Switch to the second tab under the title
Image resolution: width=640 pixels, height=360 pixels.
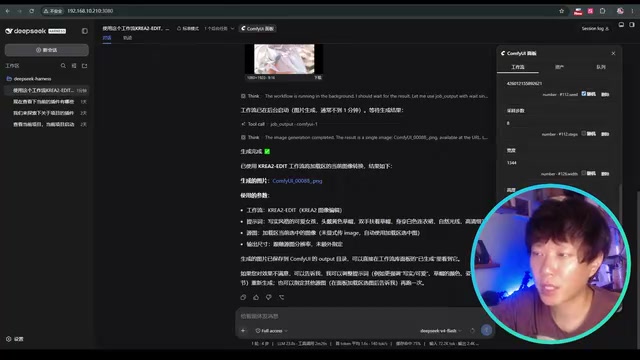127,38
